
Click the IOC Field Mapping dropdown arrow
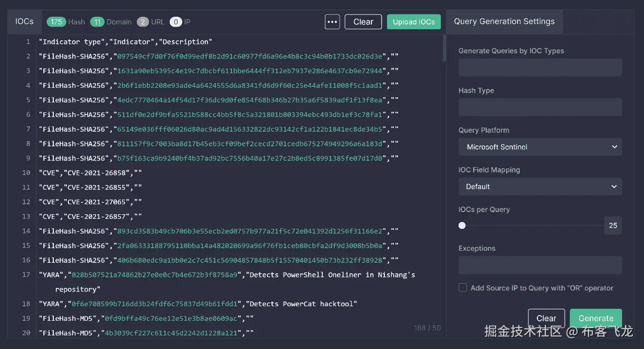point(615,187)
